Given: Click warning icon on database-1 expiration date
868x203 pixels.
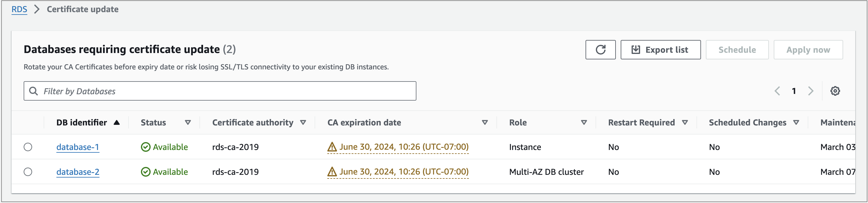Looking at the screenshot, I should click(332, 147).
